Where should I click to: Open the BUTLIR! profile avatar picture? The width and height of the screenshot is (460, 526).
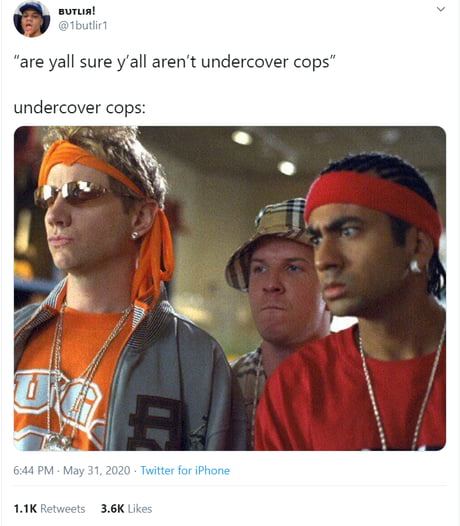click(x=32, y=18)
